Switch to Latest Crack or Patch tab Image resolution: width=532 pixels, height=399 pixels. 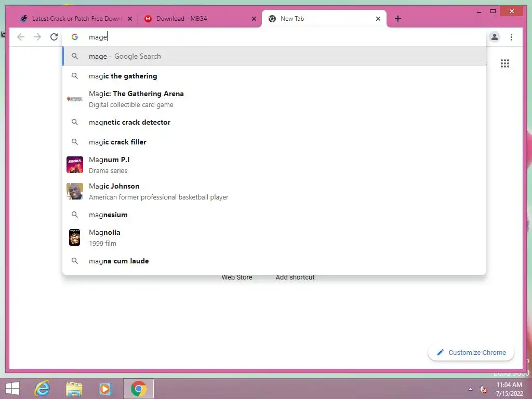point(76,19)
